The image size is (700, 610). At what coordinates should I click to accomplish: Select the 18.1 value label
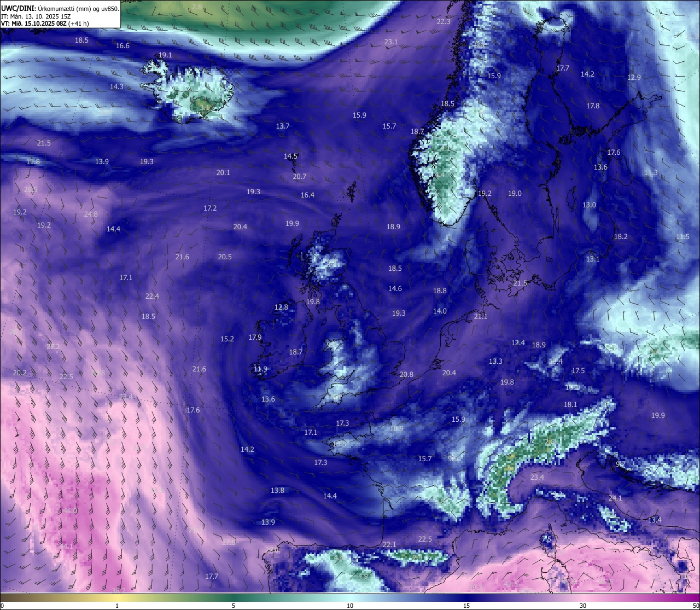coord(570,405)
